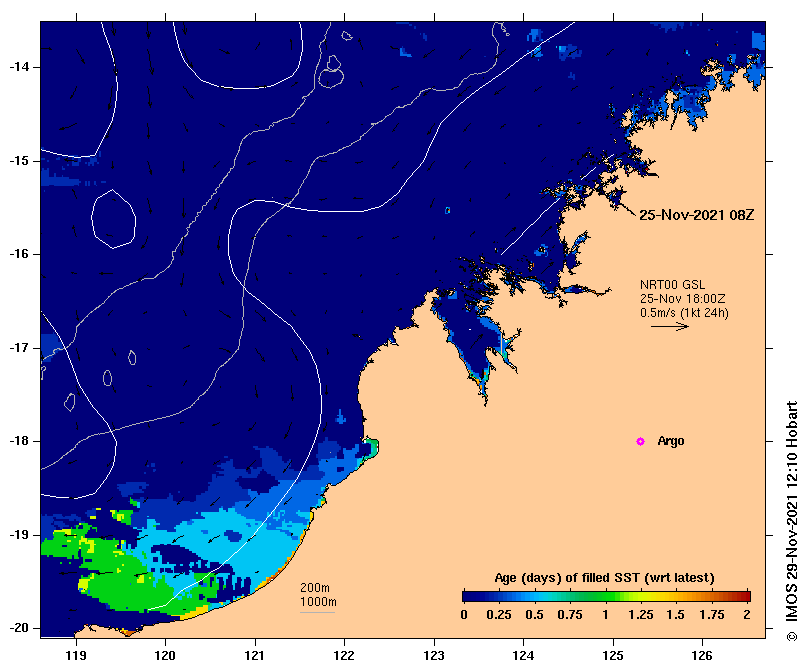Click the 'NRT00 GSL' text label
The image size is (809, 672).
672,284
